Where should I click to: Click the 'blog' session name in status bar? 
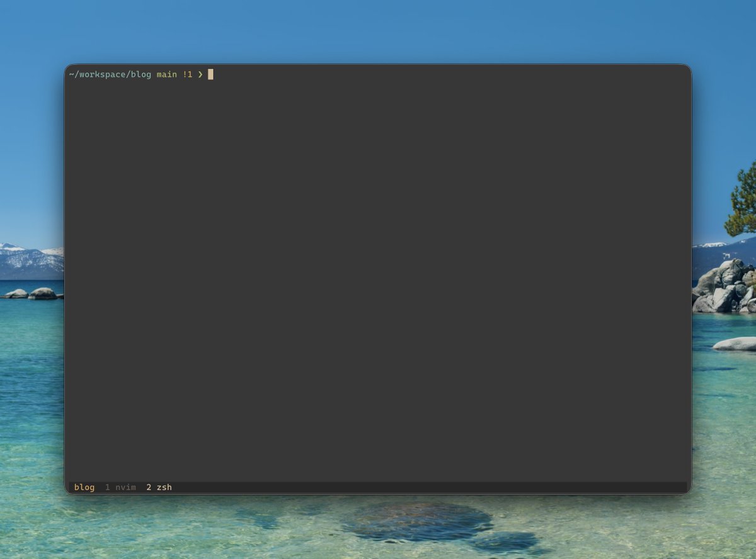[x=84, y=487]
